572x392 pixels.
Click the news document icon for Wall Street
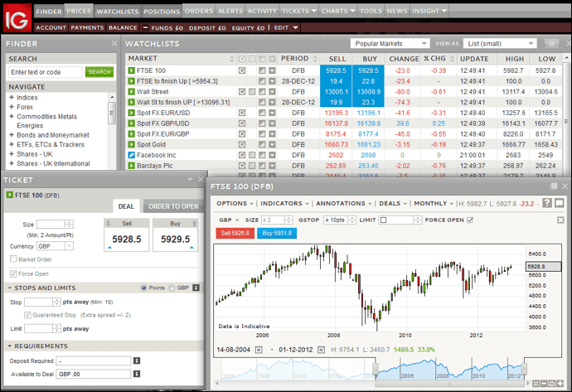click(x=252, y=91)
